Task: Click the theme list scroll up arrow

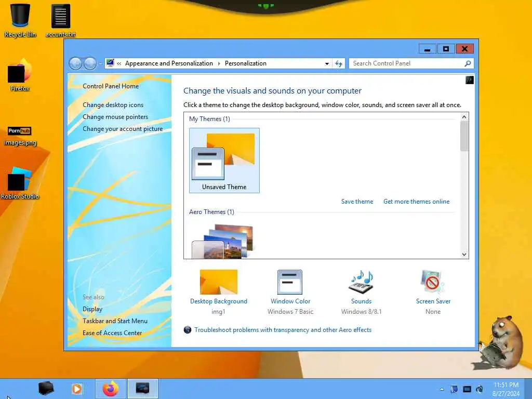Action: pos(464,117)
